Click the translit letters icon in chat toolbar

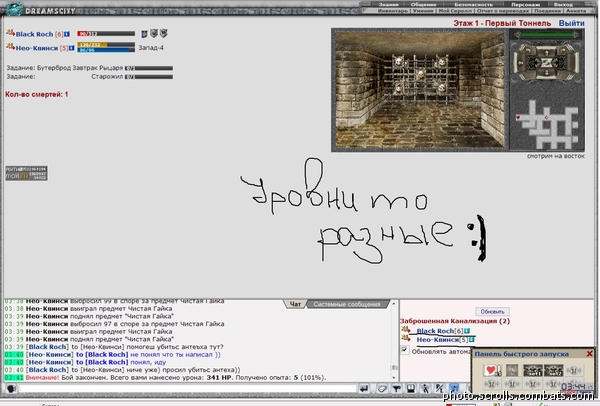pyautogui.click(x=440, y=389)
